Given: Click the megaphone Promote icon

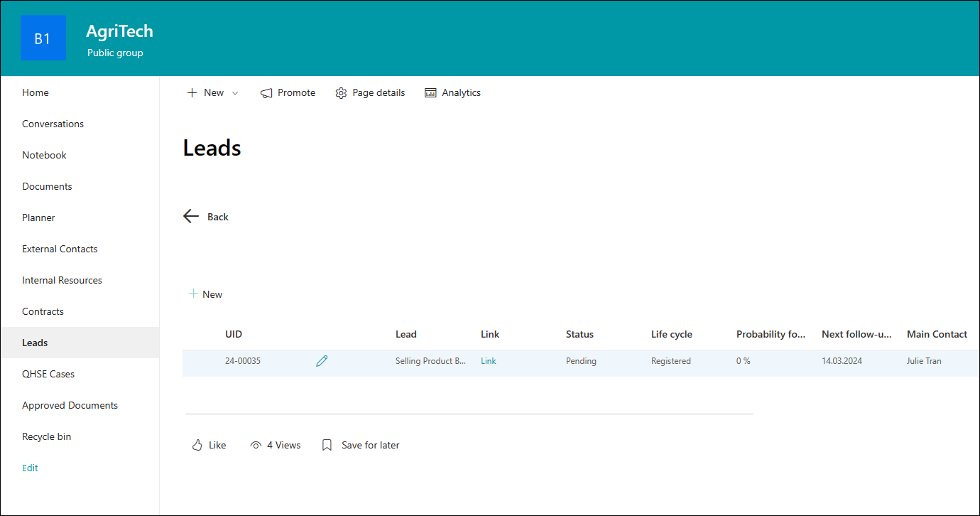Looking at the screenshot, I should click(x=266, y=93).
